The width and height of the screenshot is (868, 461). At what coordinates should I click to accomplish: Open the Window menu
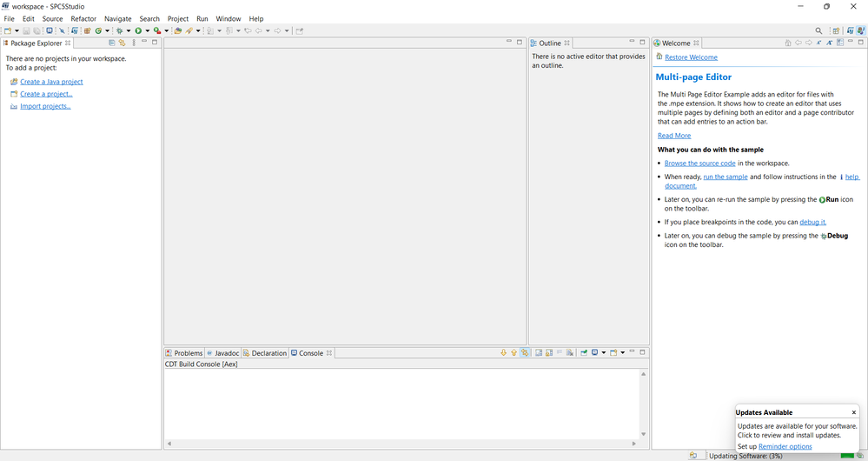pyautogui.click(x=228, y=19)
